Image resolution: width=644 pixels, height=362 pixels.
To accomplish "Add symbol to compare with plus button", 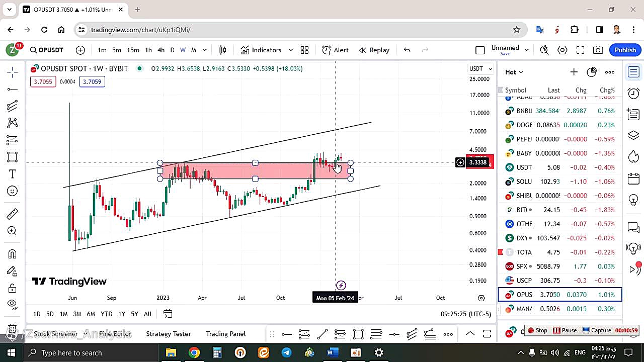I will point(80,50).
